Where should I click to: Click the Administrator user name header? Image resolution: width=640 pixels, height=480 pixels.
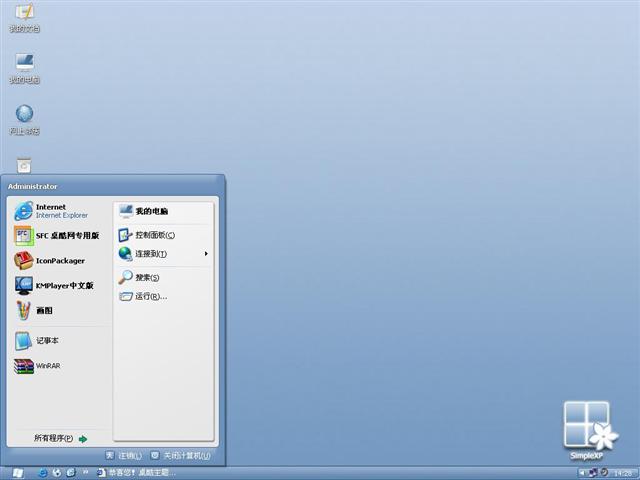[33, 186]
